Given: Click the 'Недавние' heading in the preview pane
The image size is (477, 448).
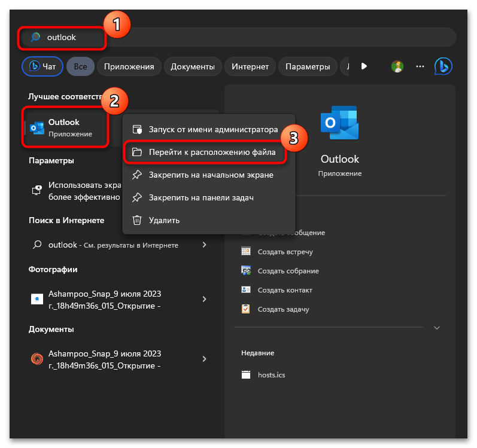Looking at the screenshot, I should (258, 353).
